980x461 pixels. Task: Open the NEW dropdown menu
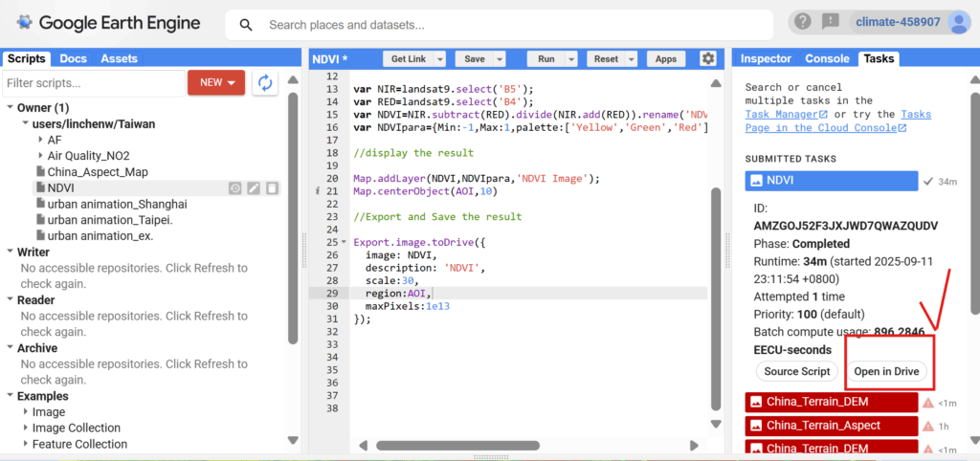coord(216,82)
